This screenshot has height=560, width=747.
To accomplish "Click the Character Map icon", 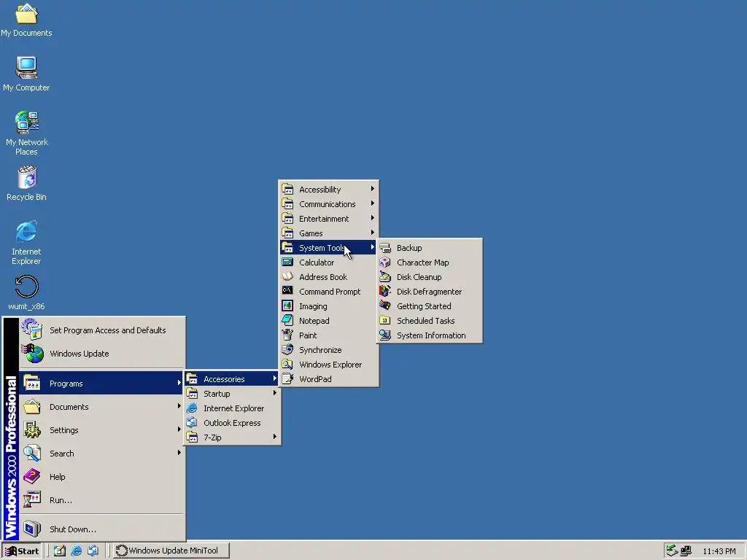I will [x=385, y=262].
